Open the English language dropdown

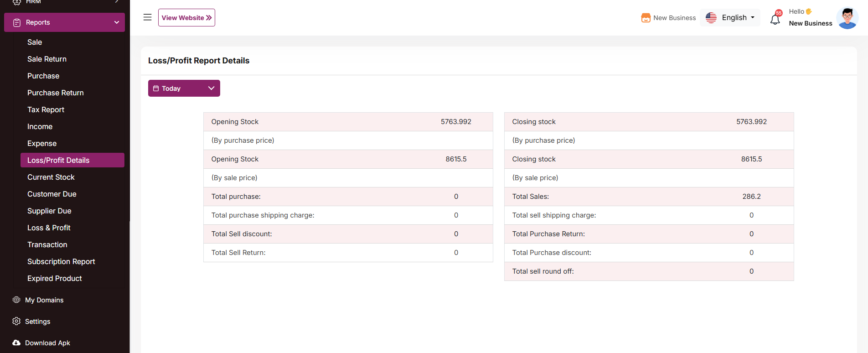(730, 17)
